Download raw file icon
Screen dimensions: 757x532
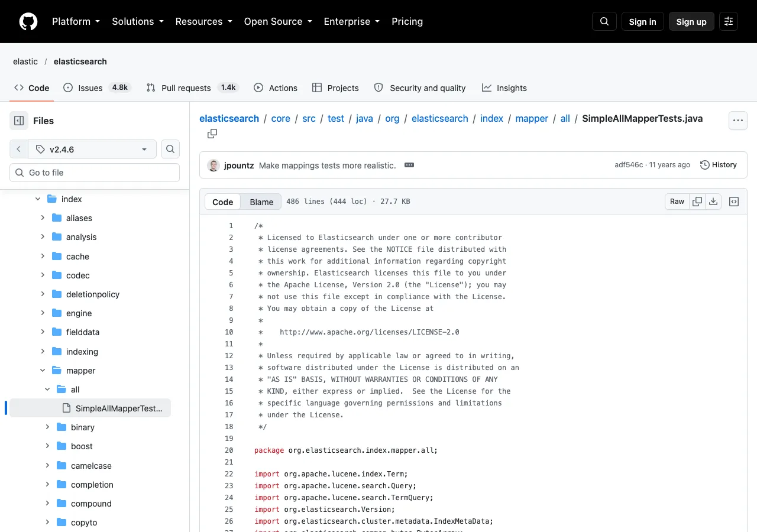coord(713,202)
